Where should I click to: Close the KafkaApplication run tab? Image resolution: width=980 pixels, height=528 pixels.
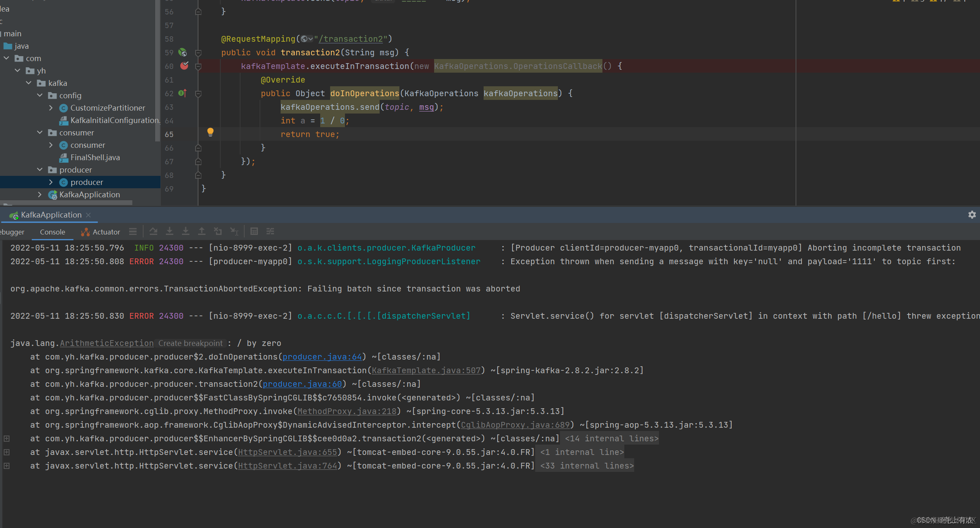88,215
